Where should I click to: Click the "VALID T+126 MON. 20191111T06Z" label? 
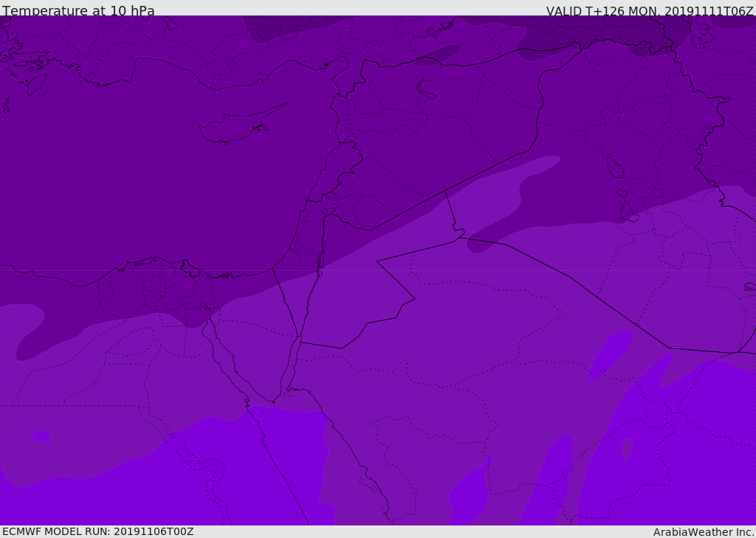click(x=650, y=11)
